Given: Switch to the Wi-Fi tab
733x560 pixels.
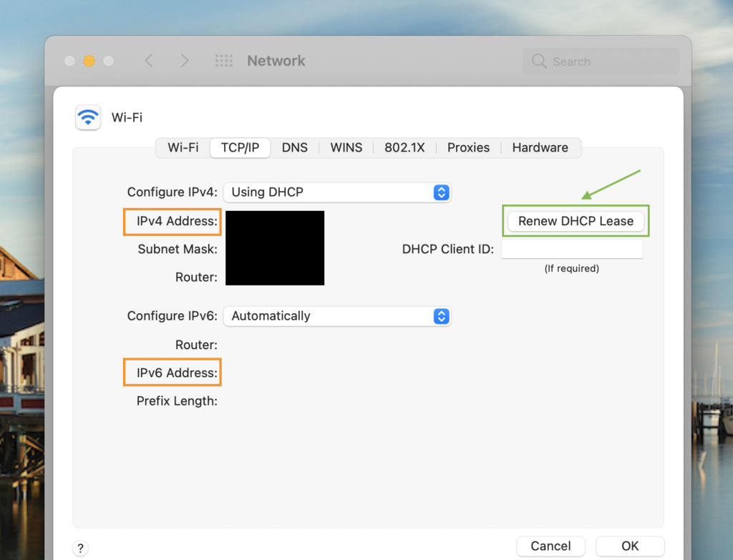Looking at the screenshot, I should tap(183, 148).
